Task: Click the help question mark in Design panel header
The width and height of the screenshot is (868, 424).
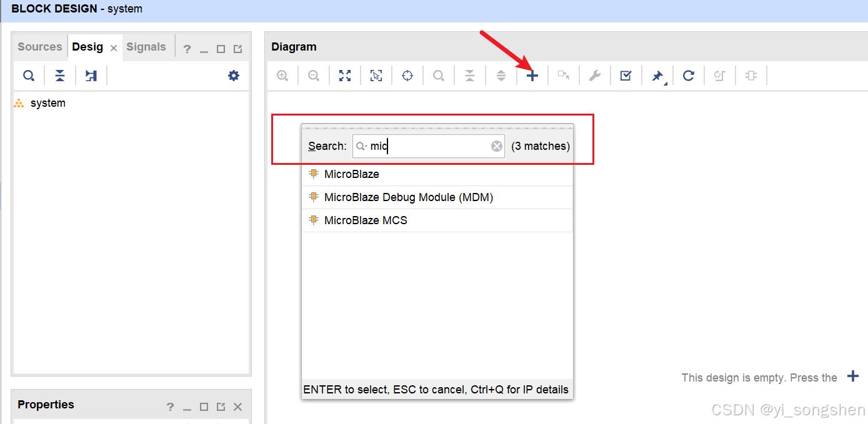Action: coord(187,49)
